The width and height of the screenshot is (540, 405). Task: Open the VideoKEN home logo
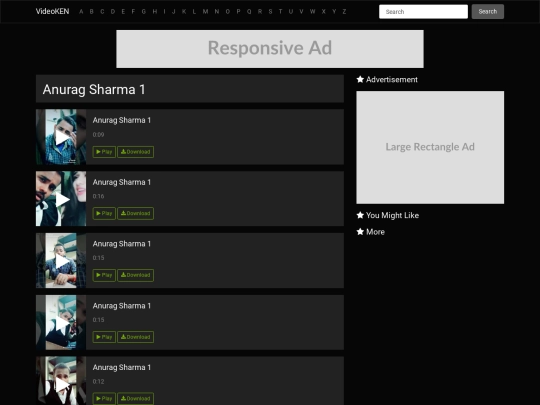[x=52, y=11]
